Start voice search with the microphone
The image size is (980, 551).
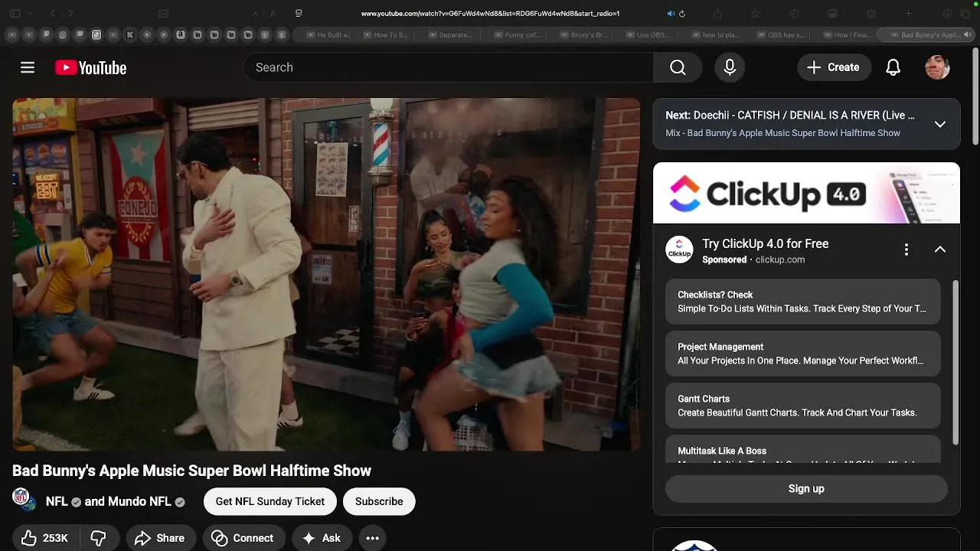[730, 67]
